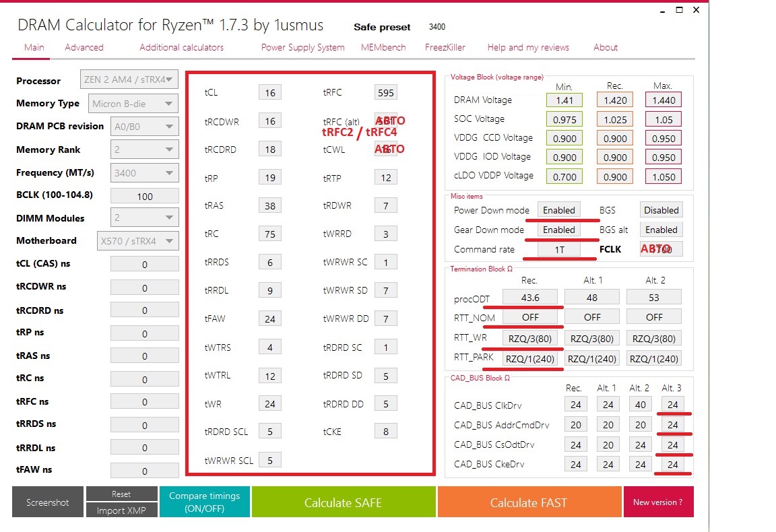Click the tFAW ns input field
This screenshot has height=532, width=776.
tap(145, 471)
